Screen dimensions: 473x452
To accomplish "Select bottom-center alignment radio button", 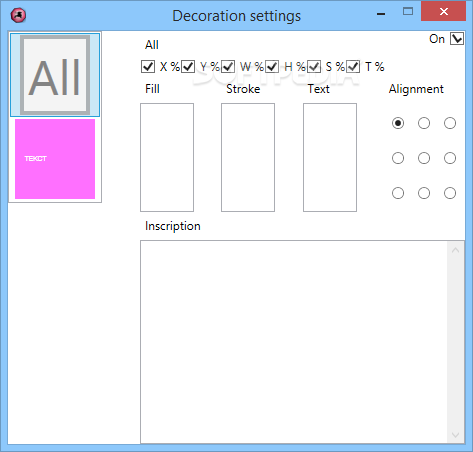I will point(424,193).
